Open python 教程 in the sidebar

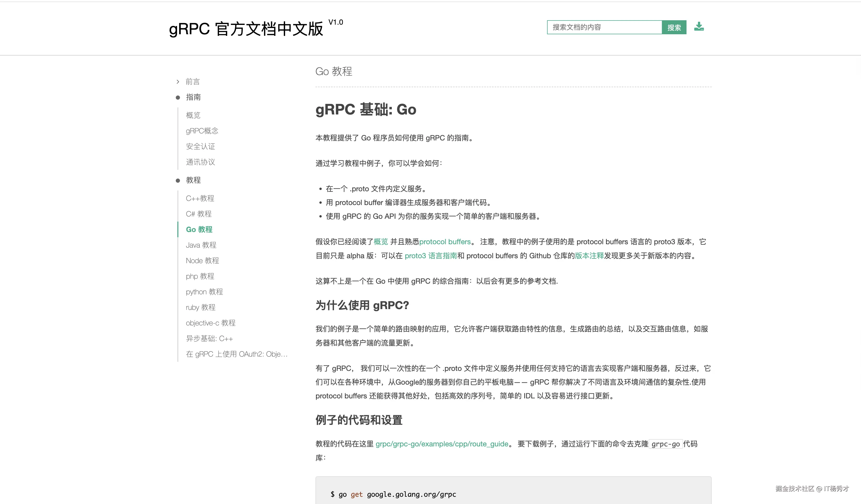coord(204,292)
